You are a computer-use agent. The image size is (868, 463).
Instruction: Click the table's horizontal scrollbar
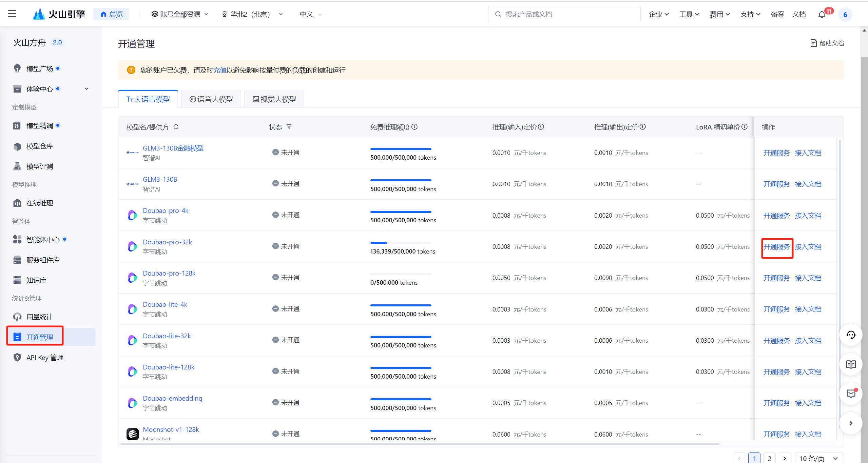pyautogui.click(x=420, y=444)
